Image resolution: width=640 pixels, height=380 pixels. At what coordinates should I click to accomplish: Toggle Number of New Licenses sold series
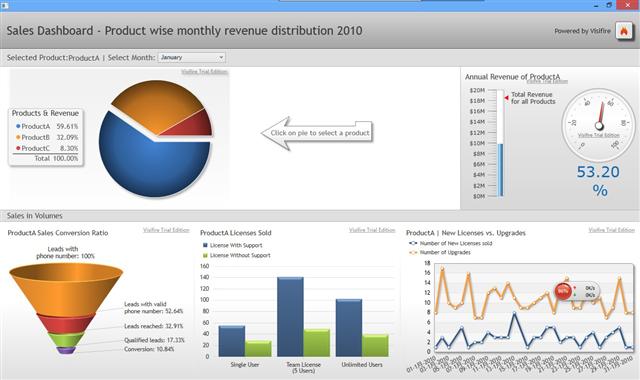(x=451, y=243)
